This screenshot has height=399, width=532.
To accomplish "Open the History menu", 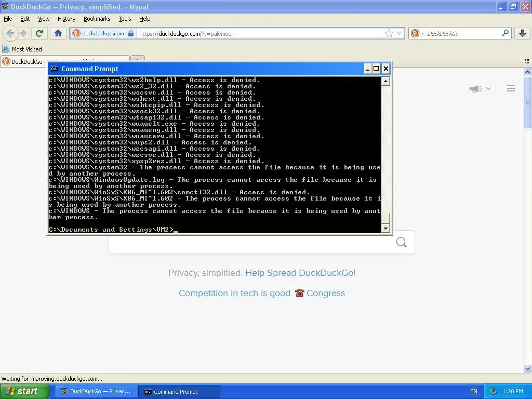I will click(66, 19).
